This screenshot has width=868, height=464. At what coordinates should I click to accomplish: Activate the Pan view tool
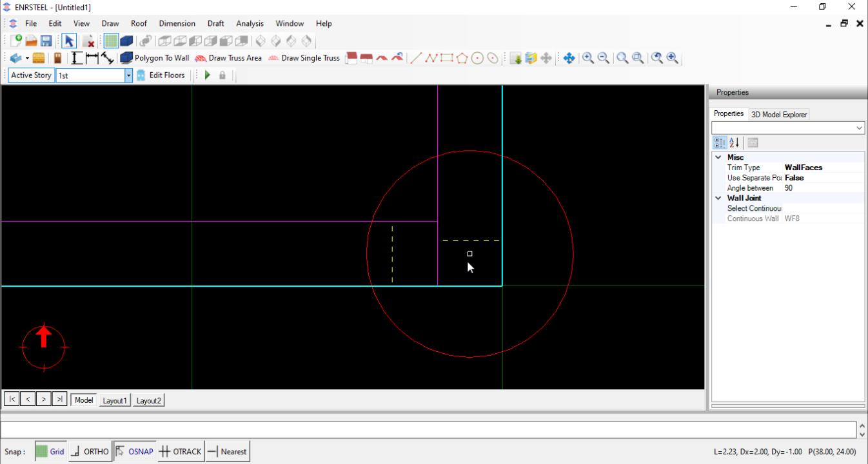(569, 58)
